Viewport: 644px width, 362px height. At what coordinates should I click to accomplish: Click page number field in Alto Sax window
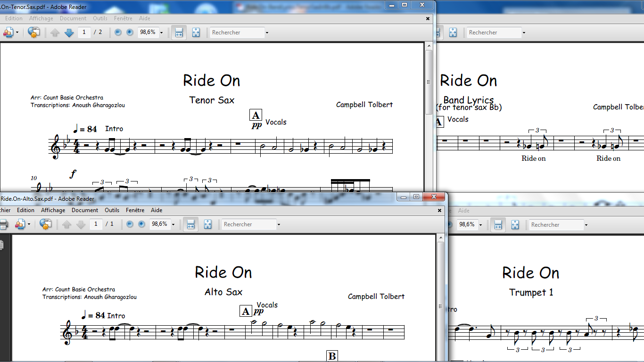point(96,224)
